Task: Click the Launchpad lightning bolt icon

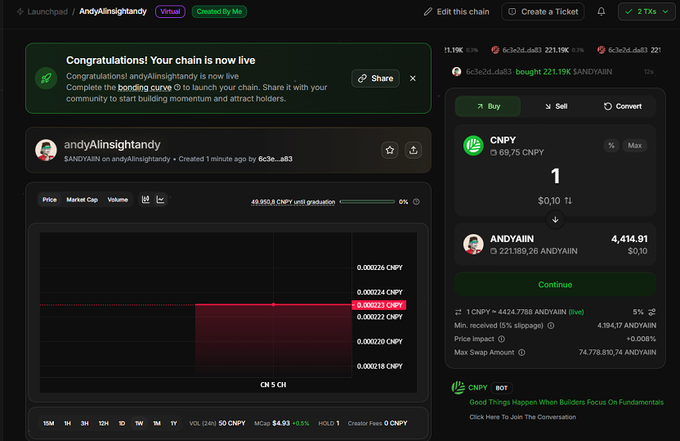Action: (x=20, y=12)
